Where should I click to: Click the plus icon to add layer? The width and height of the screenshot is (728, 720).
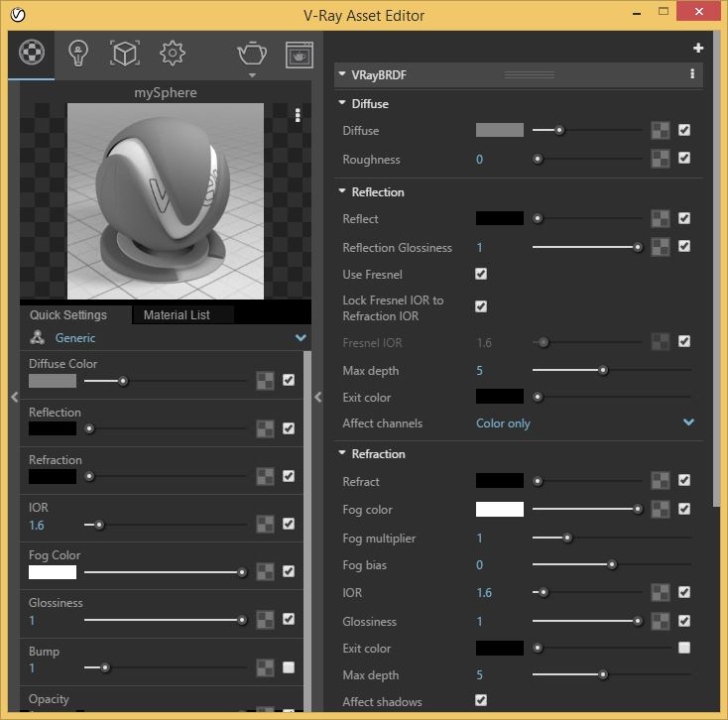698,48
